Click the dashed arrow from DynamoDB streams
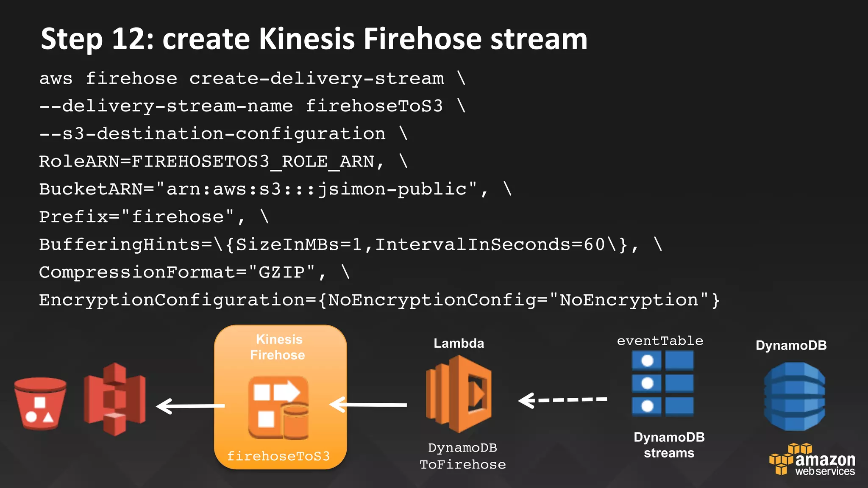This screenshot has height=488, width=868. click(x=563, y=400)
